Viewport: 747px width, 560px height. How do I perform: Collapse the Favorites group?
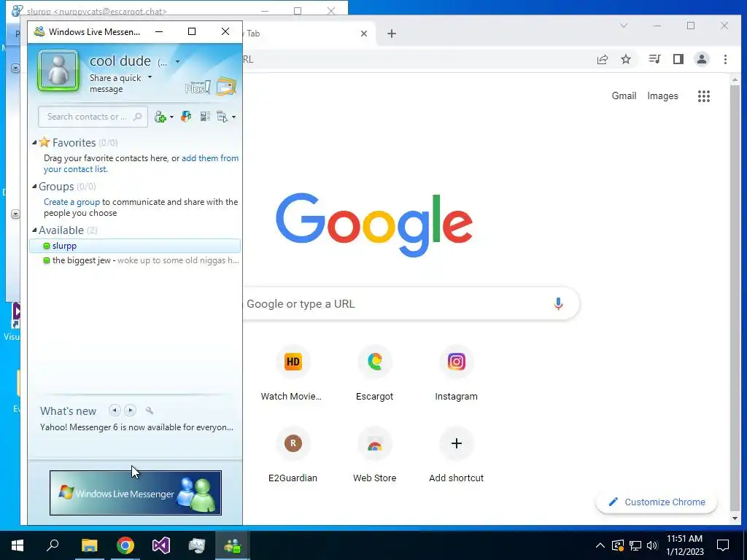[34, 142]
